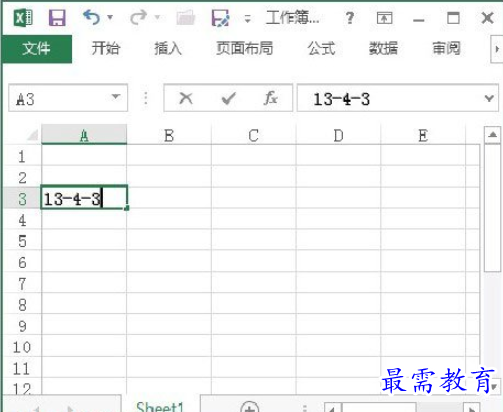The image size is (503, 412).
Task: Open the redo history dropdown arrow
Action: [157, 17]
